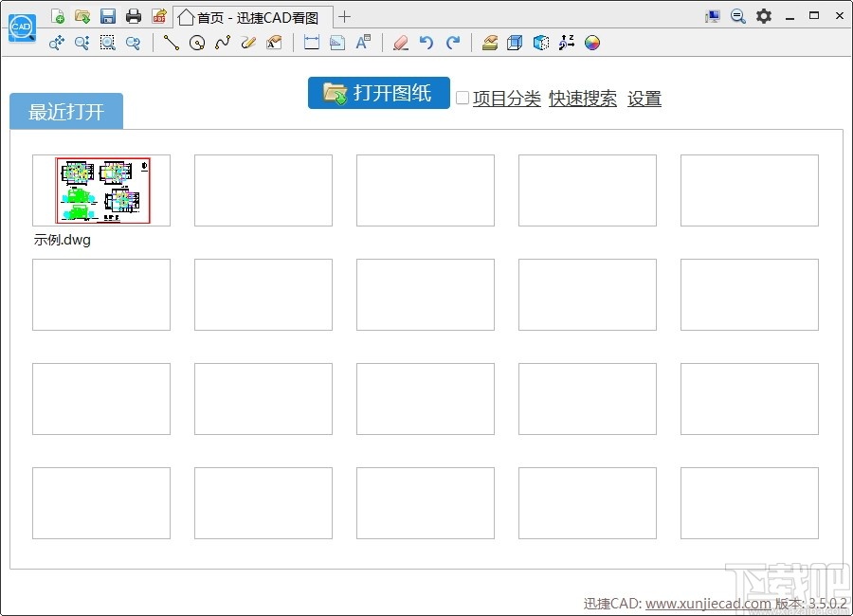853x616 pixels.
Task: Click the printer icon
Action: click(134, 16)
